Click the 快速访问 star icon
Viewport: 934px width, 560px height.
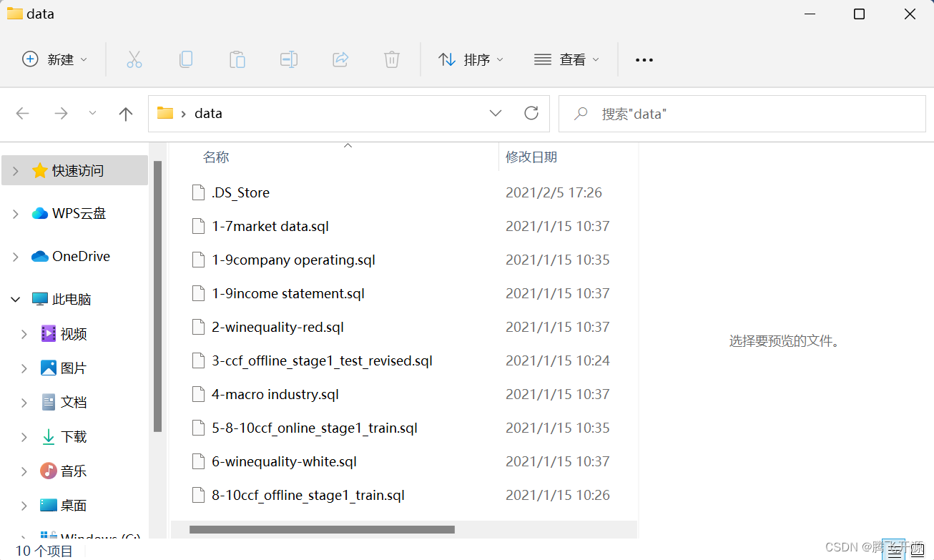(x=40, y=170)
